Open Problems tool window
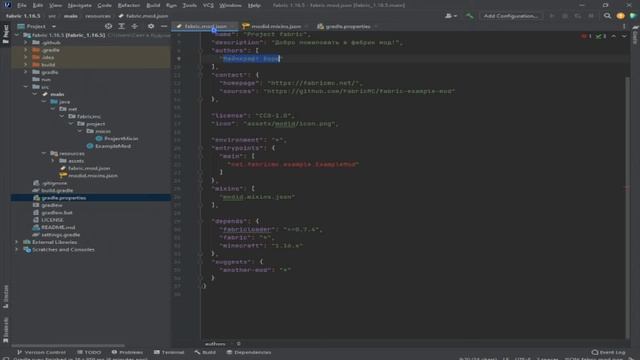640x360 pixels. 127,352
